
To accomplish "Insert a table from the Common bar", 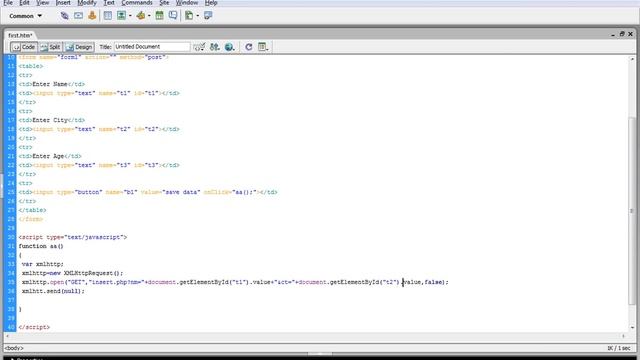I will tap(108, 16).
